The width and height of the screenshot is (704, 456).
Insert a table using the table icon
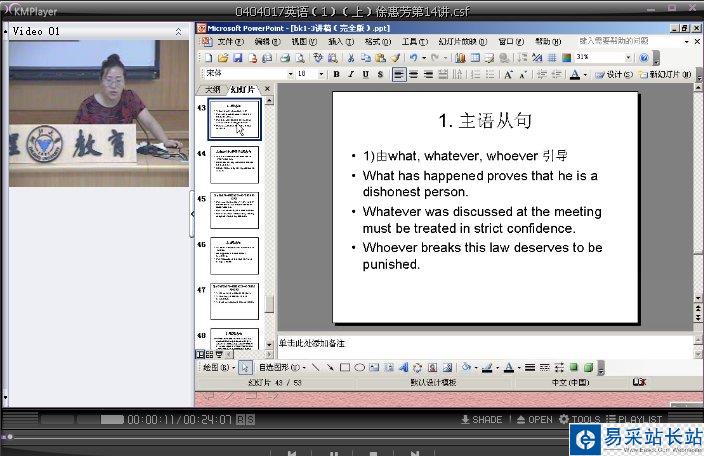tap(475, 57)
